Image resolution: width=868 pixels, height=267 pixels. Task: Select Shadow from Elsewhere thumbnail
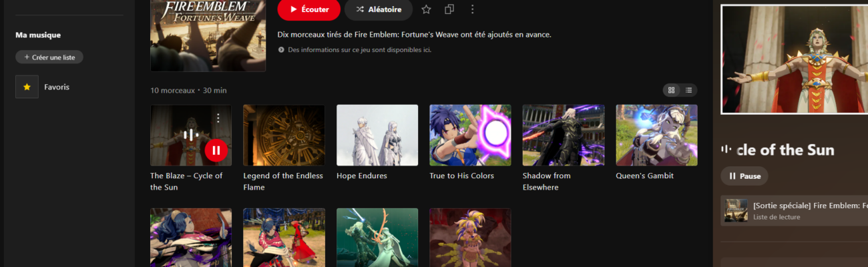point(564,135)
